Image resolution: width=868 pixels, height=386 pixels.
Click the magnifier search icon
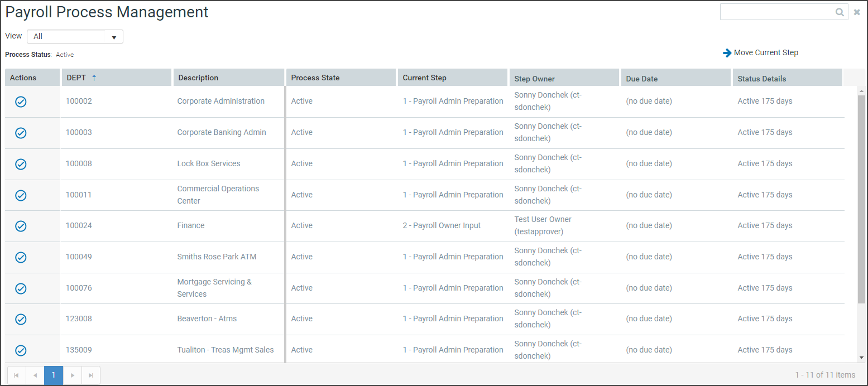pos(840,12)
